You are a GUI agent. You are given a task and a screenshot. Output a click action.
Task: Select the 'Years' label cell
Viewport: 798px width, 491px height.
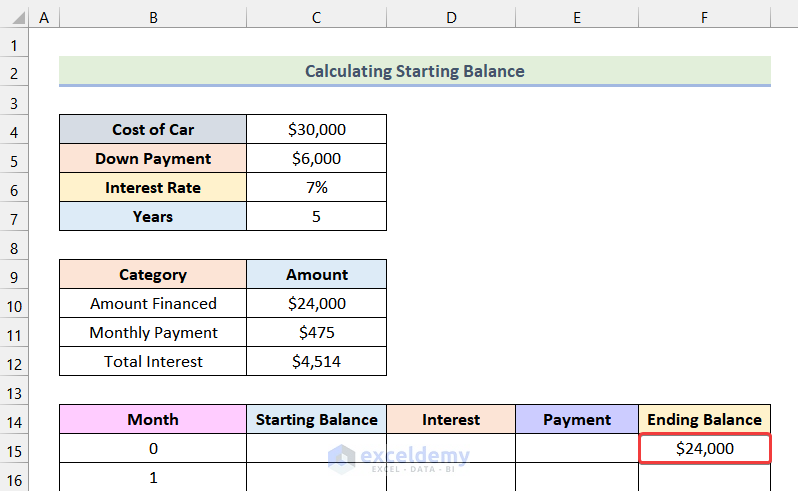pos(153,216)
